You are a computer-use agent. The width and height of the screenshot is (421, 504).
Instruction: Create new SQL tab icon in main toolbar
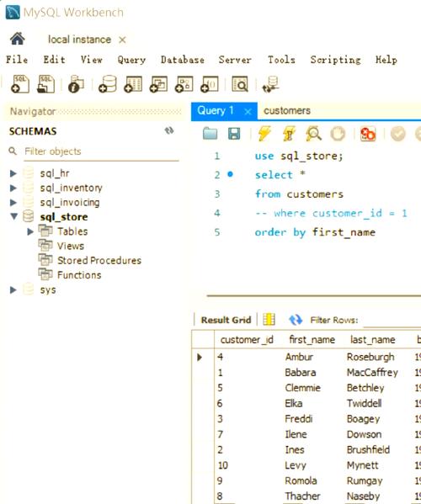(x=20, y=84)
